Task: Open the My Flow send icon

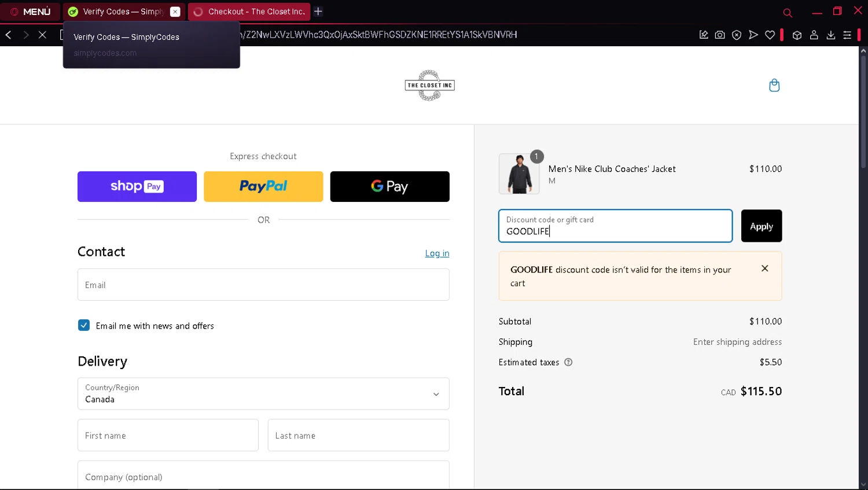Action: (753, 35)
